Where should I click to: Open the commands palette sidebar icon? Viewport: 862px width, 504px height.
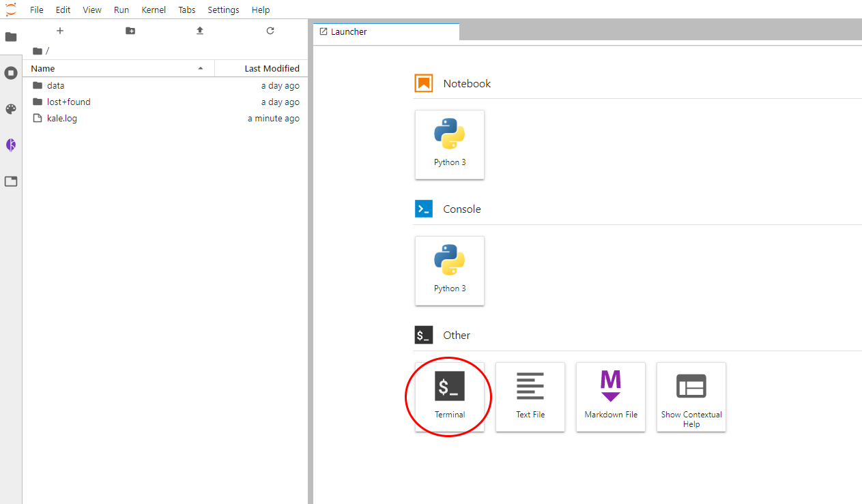11,109
